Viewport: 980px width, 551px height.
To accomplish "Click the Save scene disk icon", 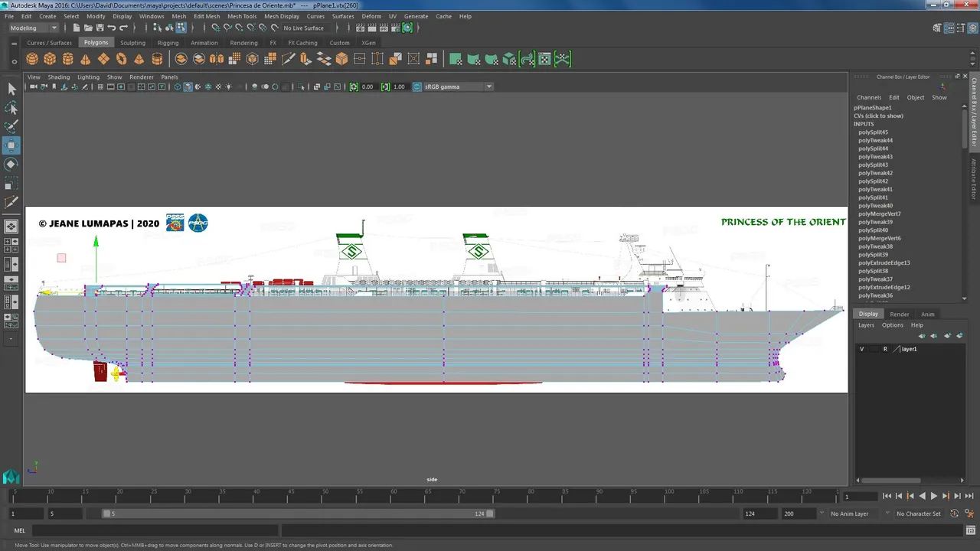I will coord(100,28).
